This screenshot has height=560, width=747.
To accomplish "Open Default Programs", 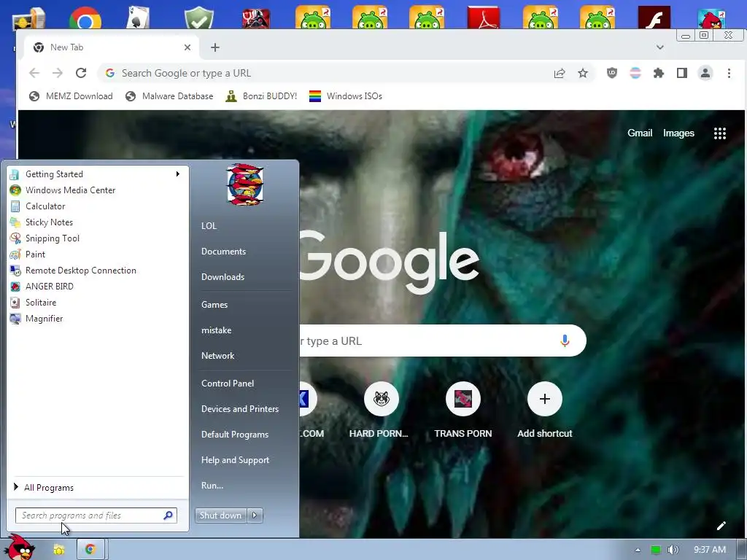I will point(235,435).
